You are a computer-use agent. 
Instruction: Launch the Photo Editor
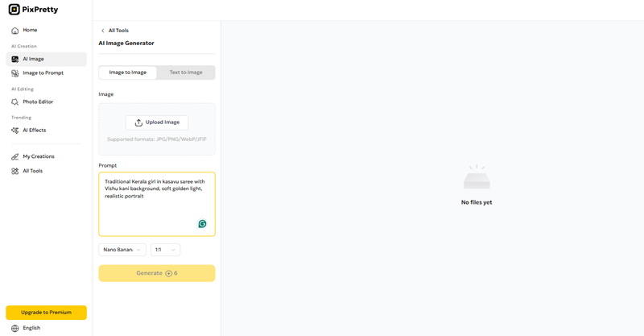click(38, 102)
